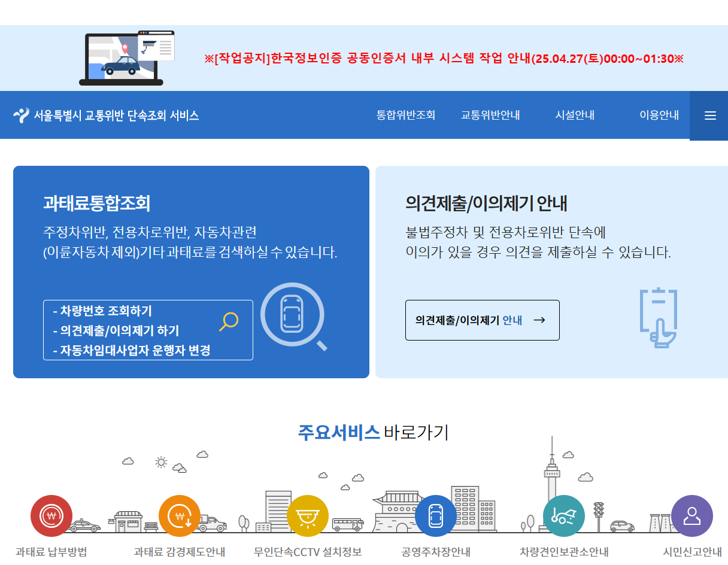The width and height of the screenshot is (728, 565).
Task: Click 자동차임대사업자 운행자 변경 link
Action: tap(132, 351)
